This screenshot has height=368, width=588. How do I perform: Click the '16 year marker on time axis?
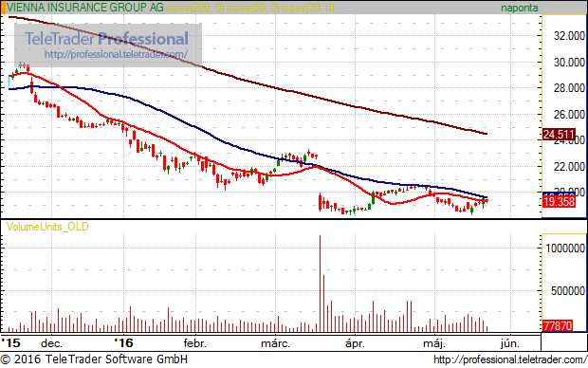tap(123, 343)
